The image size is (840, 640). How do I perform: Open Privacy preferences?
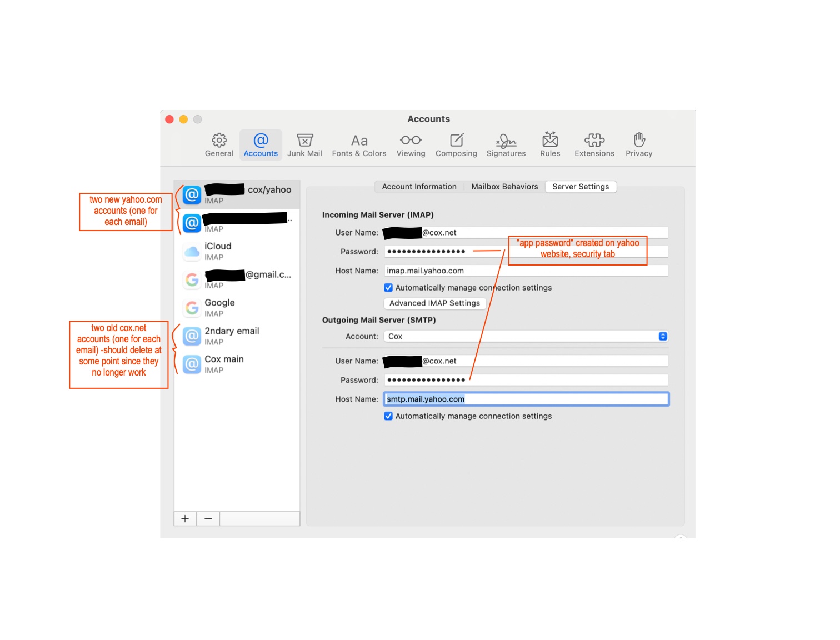[x=639, y=145]
